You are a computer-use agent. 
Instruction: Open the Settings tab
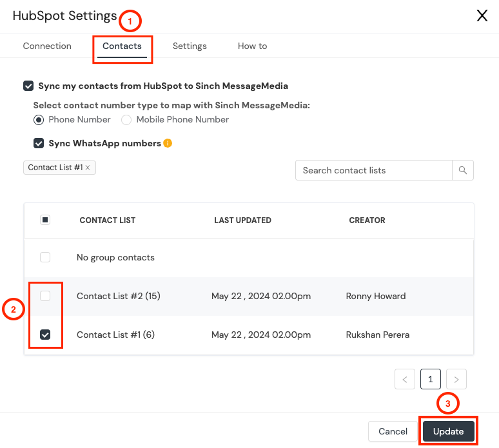tap(190, 46)
